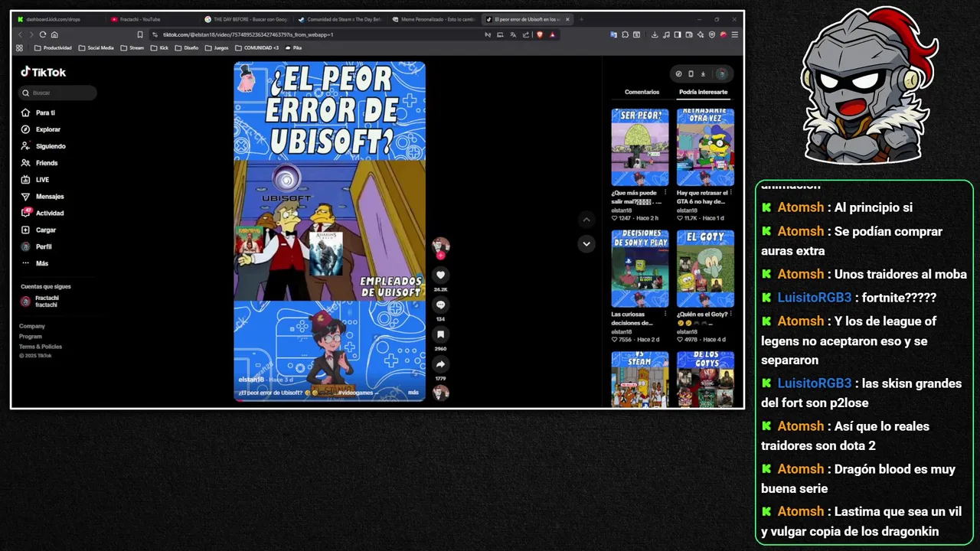This screenshot has width=980, height=551.
Task: Open Mensajes in the sidebar
Action: [x=43, y=197]
